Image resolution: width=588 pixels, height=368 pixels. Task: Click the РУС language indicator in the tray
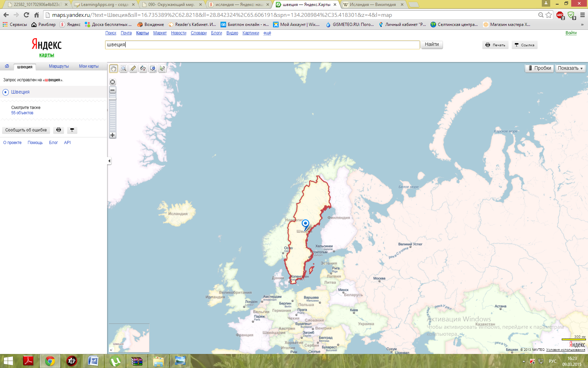(552, 361)
